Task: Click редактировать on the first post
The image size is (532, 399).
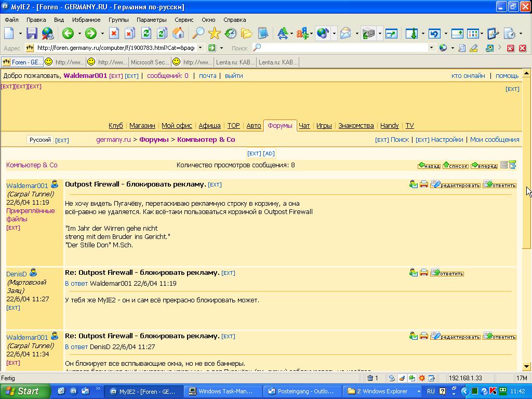Action: pos(456,185)
